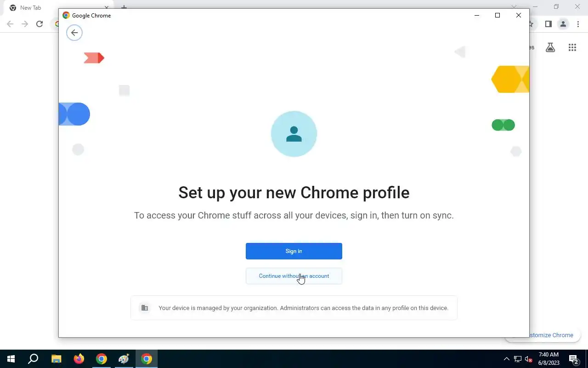588x368 pixels.
Task: Reload the page with refresh icon
Action: 40,24
